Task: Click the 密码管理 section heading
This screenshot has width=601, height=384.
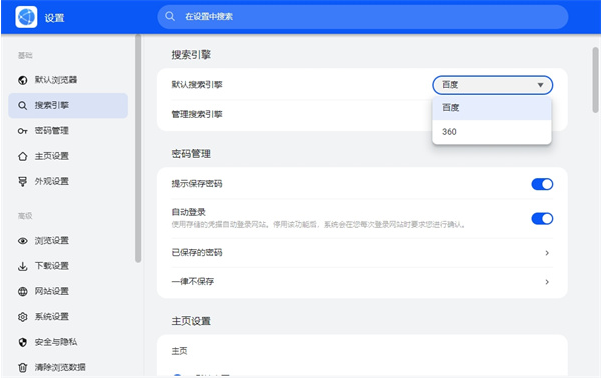Action: click(x=191, y=154)
